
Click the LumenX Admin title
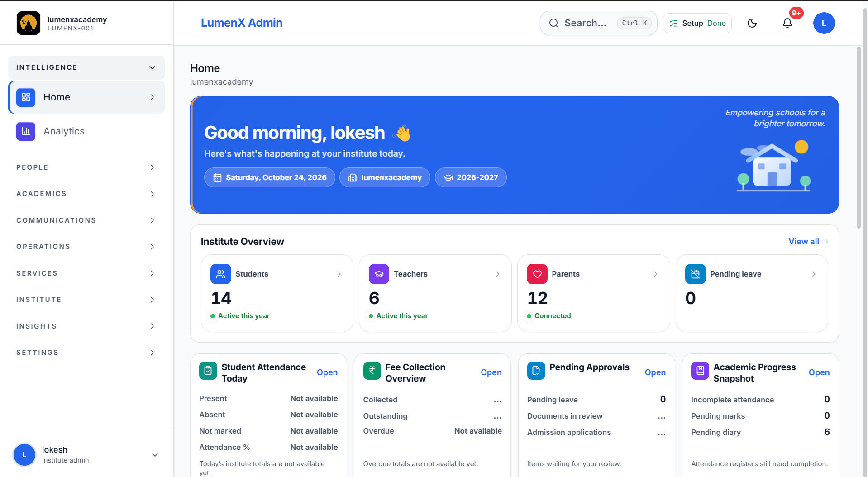242,23
